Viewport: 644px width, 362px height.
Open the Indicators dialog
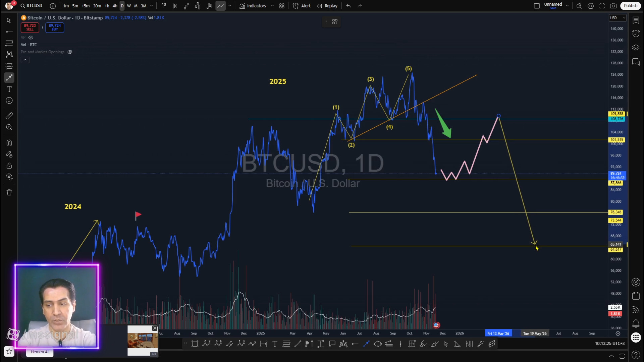coord(253,6)
